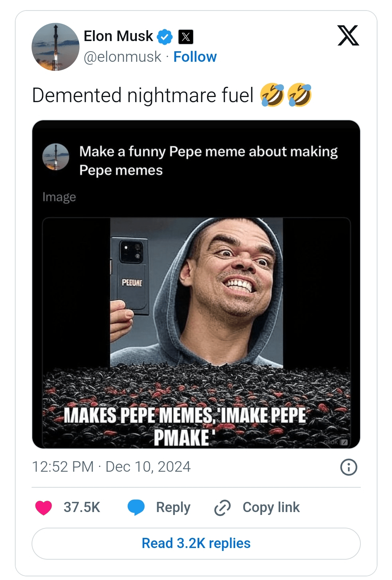
Task: Like the tweet with the heart icon
Action: coord(44,507)
